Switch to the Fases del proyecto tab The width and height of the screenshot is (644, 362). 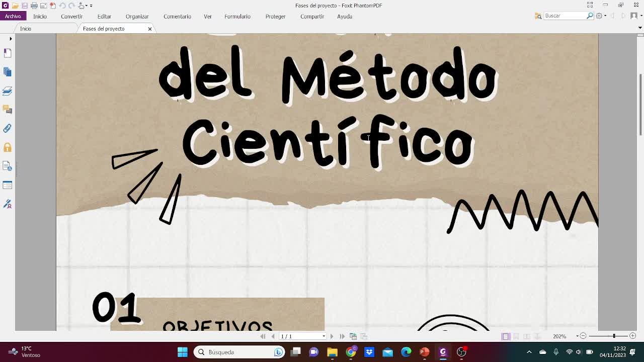104,29
